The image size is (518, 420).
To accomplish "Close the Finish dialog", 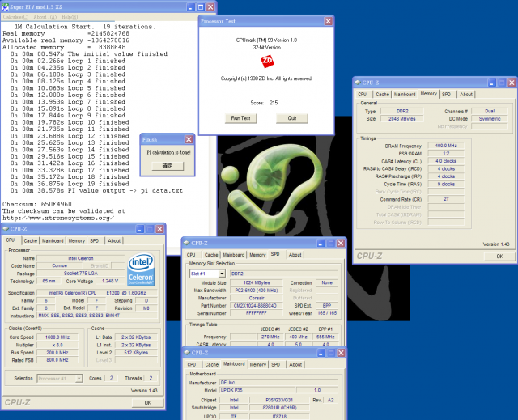I will (x=189, y=139).
